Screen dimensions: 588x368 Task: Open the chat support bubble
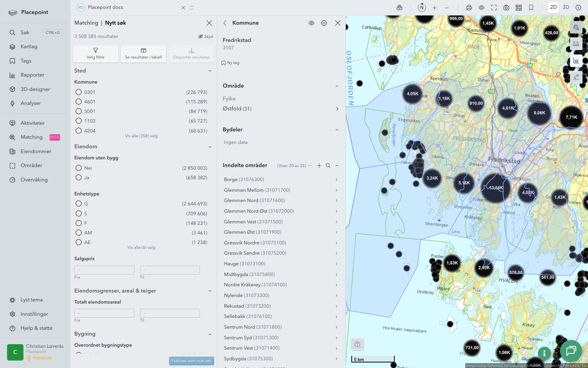pyautogui.click(x=571, y=351)
